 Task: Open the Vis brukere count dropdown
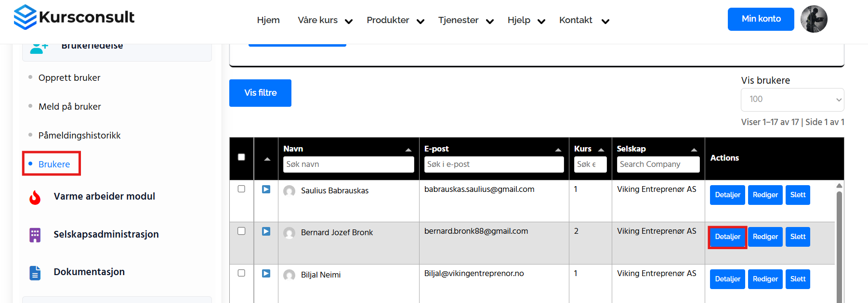click(792, 100)
